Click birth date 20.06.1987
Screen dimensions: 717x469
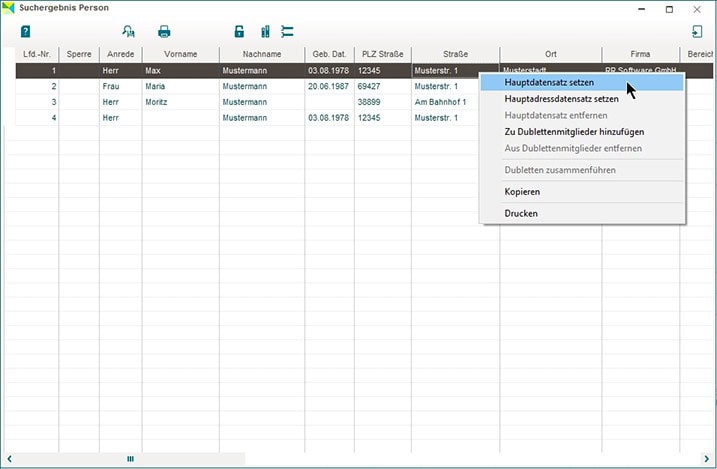tap(329, 86)
